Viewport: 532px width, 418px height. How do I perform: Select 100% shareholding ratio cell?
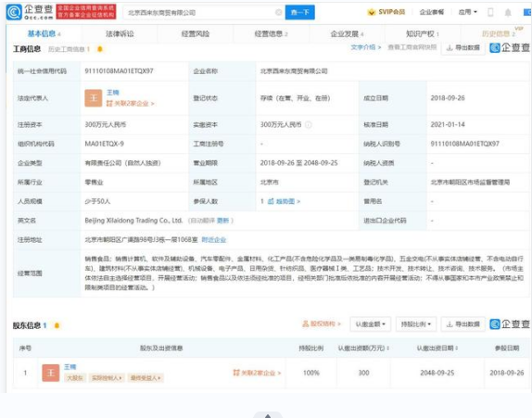311,373
